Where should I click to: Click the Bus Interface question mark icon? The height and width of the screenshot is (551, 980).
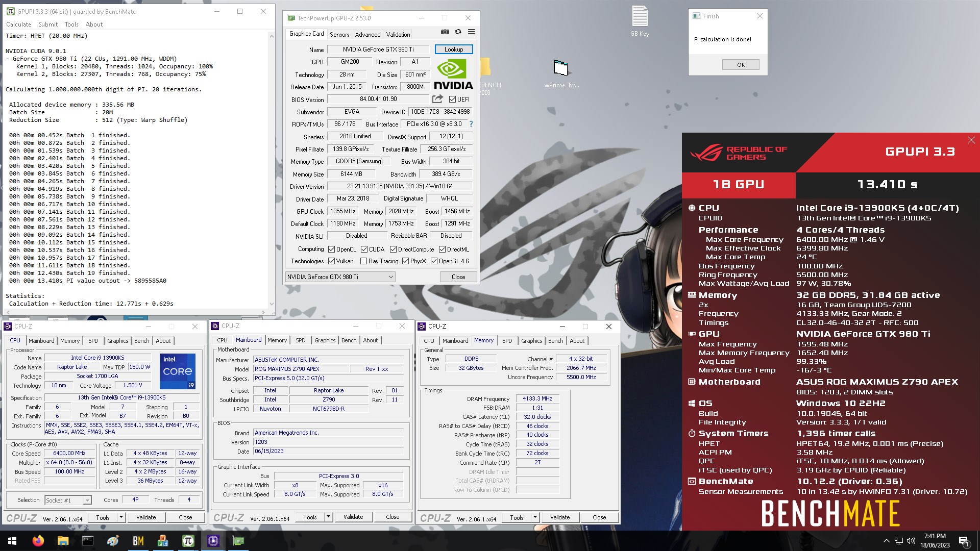coord(471,124)
